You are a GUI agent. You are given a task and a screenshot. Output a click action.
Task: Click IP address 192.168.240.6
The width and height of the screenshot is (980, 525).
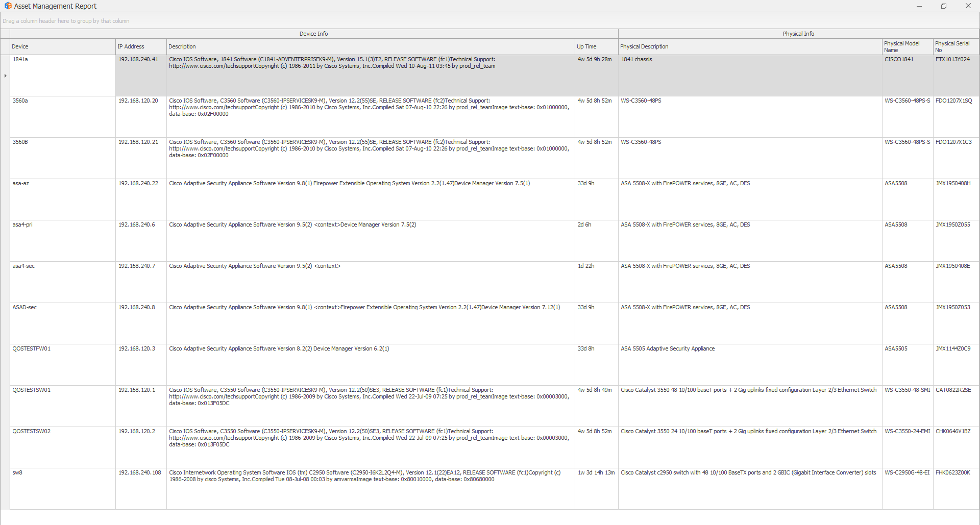[x=141, y=241]
